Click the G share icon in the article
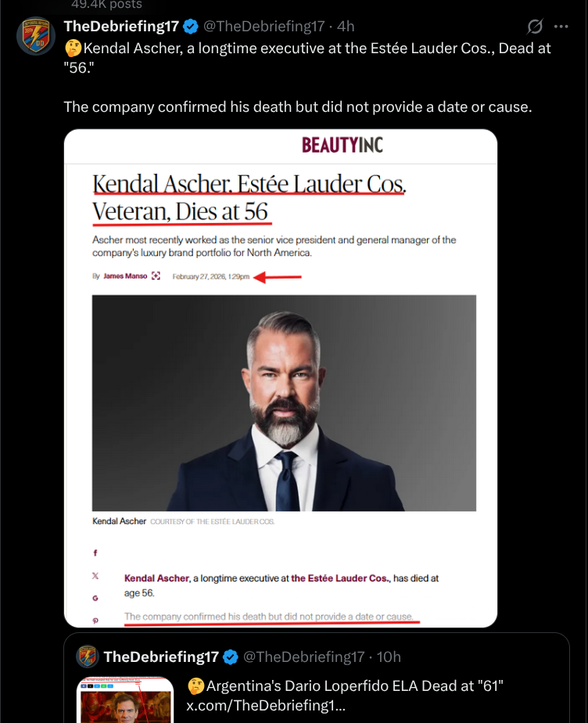This screenshot has width=588, height=723. pyautogui.click(x=95, y=598)
